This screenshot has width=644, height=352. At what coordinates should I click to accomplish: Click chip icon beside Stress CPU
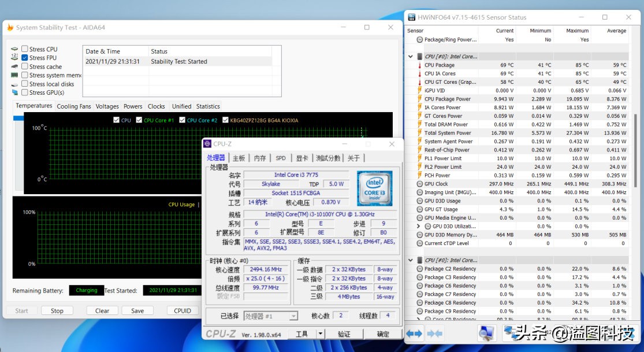click(14, 49)
